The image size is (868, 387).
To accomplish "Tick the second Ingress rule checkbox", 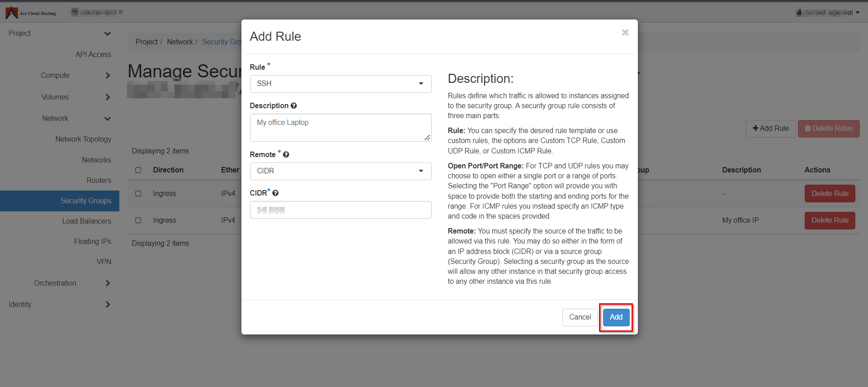I will pyautogui.click(x=138, y=220).
